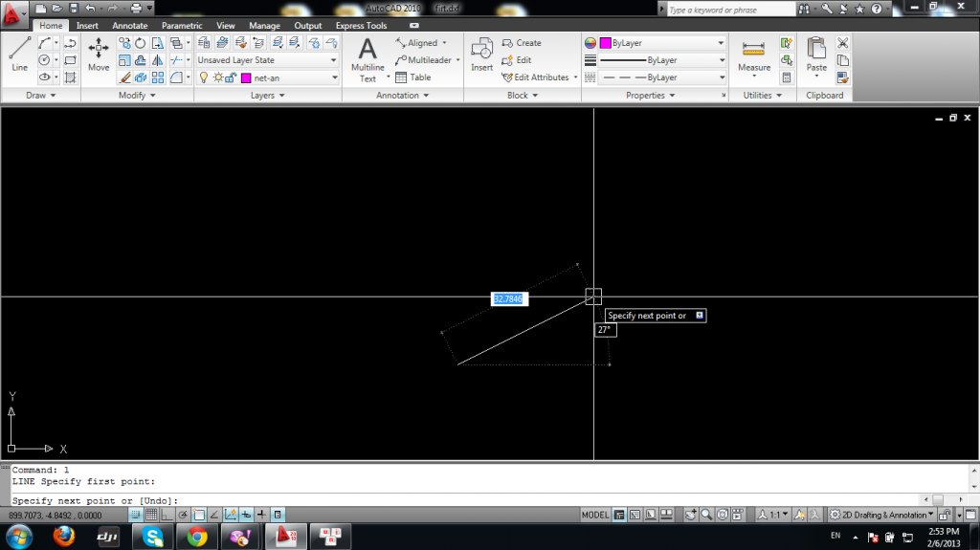The height and width of the screenshot is (550, 980).
Task: Toggle Ortho Mode in status bar
Action: pyautogui.click(x=167, y=515)
